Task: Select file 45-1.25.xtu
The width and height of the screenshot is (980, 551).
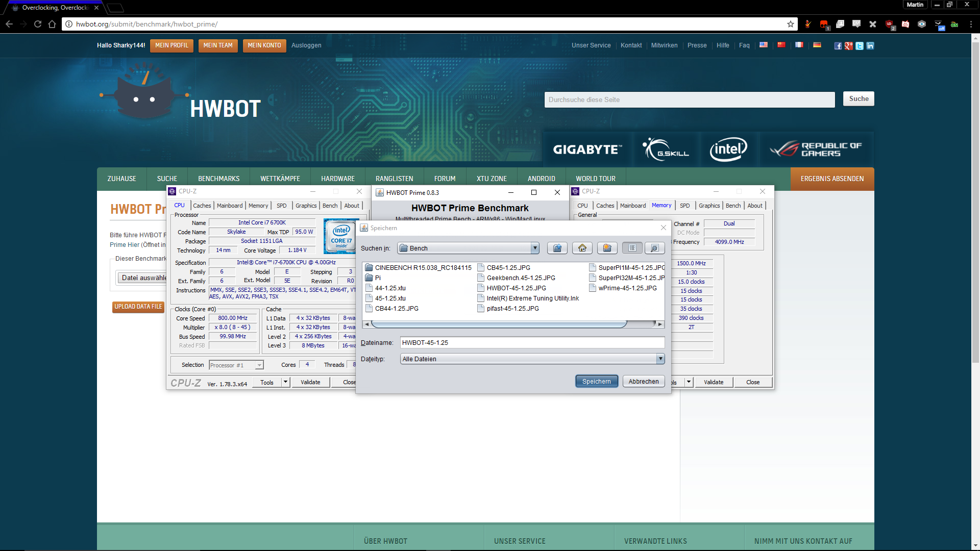Action: click(385, 298)
